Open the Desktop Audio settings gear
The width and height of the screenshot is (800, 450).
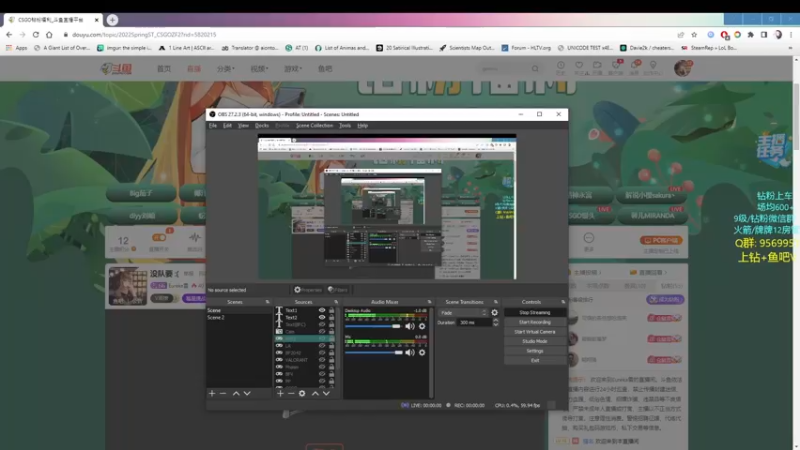click(x=422, y=326)
